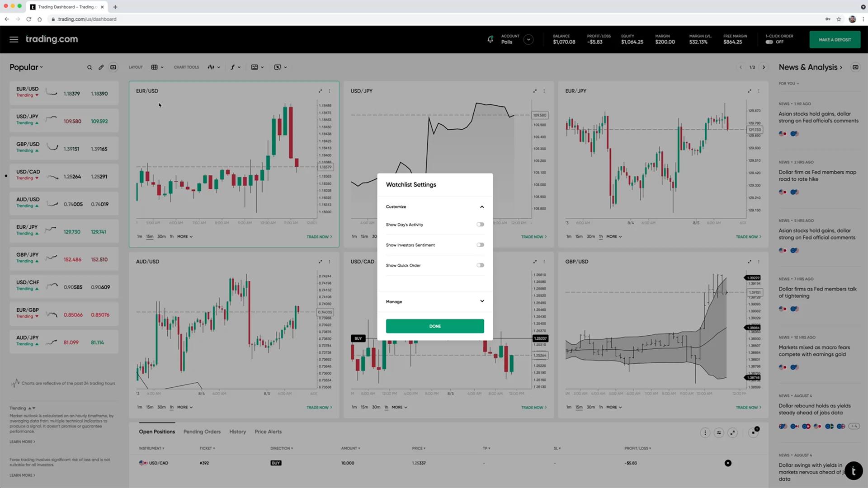Switch to the Pending Orders tab
Image resolution: width=868 pixels, height=488 pixels.
[x=202, y=432]
